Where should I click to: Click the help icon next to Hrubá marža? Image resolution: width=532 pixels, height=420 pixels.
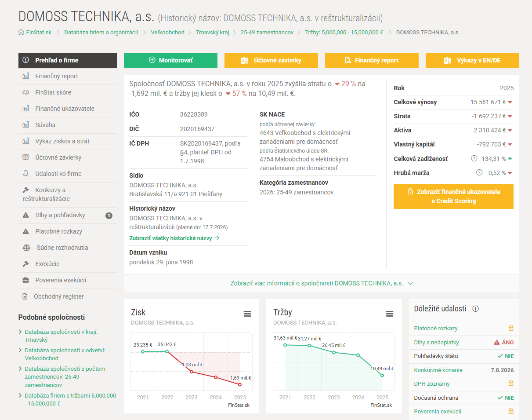coord(479,173)
